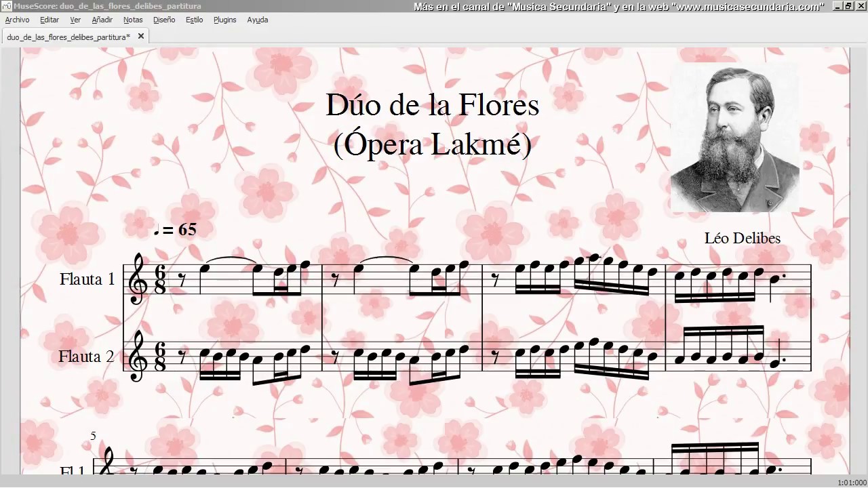Select the 6/8 time signature on Flauta 2
Screen dimensions: 868x488
pos(160,357)
